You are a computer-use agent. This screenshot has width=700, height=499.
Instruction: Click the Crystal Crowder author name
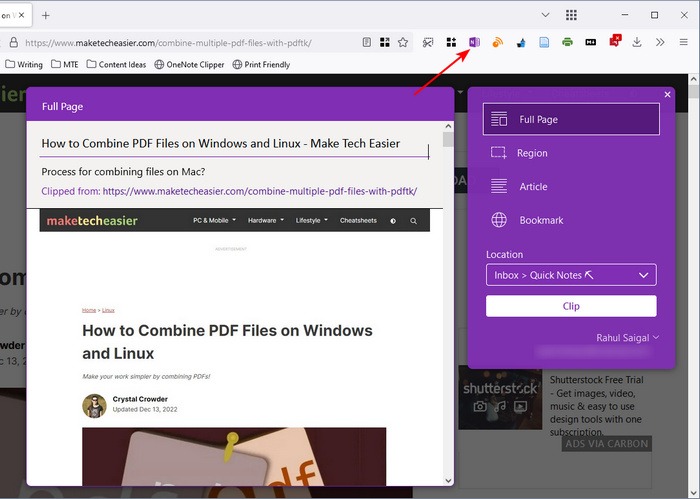tap(140, 399)
